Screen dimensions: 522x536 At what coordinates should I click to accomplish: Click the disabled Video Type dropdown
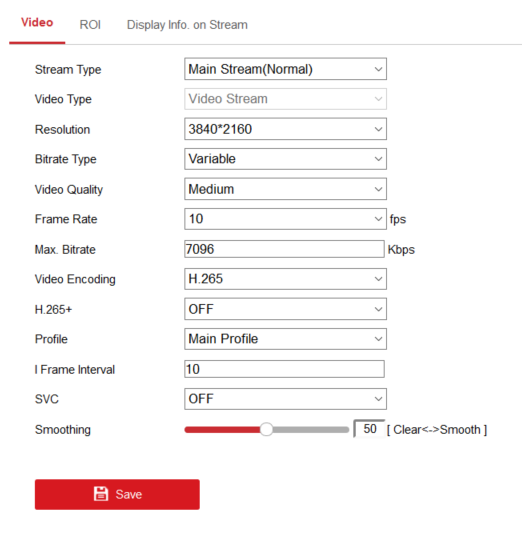[285, 99]
